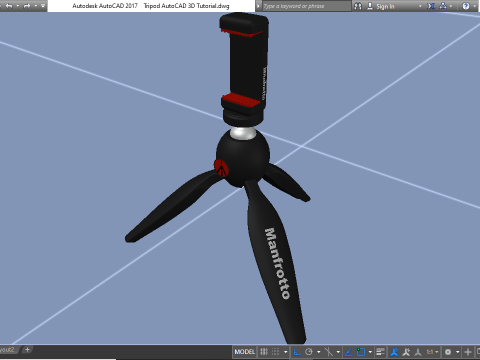Screen dimensions: 480x360
Task: Toggle Object snap tracking icon
Action: pyautogui.click(x=348, y=352)
